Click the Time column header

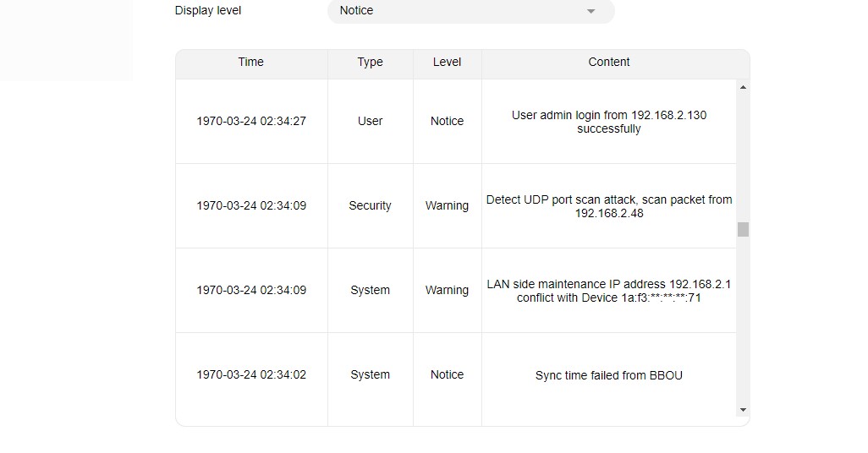(x=251, y=63)
